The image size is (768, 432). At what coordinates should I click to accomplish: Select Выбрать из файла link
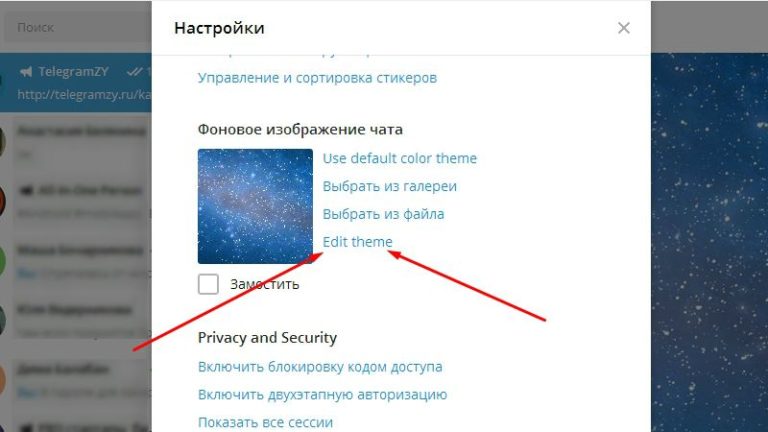click(384, 214)
